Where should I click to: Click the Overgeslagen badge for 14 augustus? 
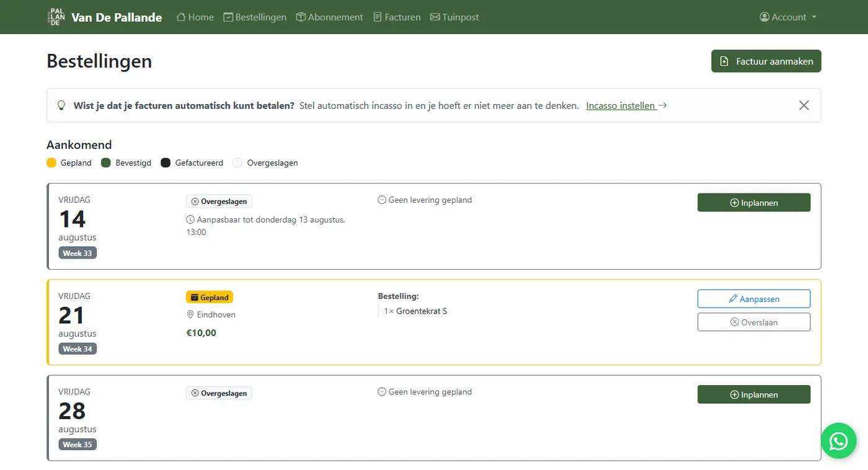219,202
